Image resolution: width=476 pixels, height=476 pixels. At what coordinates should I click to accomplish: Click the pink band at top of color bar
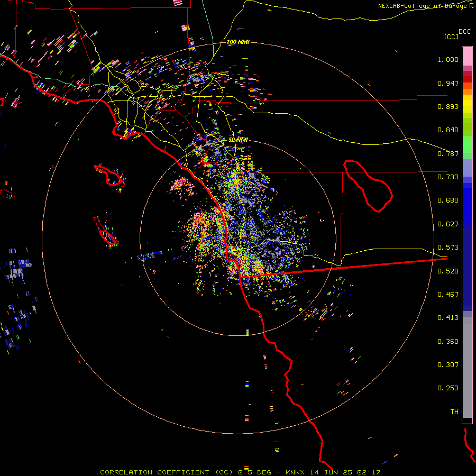coord(467,56)
